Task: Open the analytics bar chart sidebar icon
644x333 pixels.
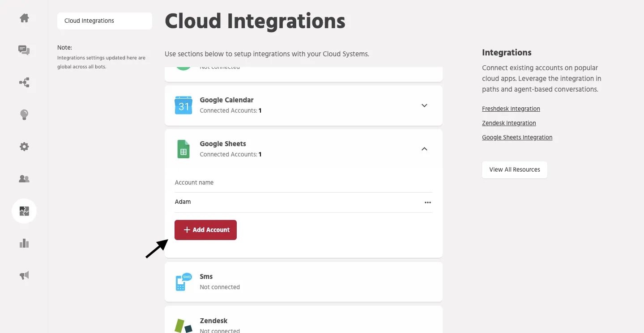Action: [x=24, y=243]
